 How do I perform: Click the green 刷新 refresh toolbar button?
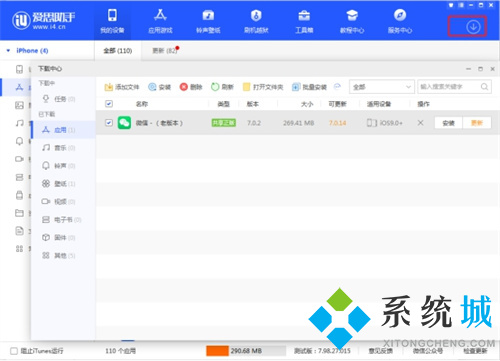pos(222,87)
